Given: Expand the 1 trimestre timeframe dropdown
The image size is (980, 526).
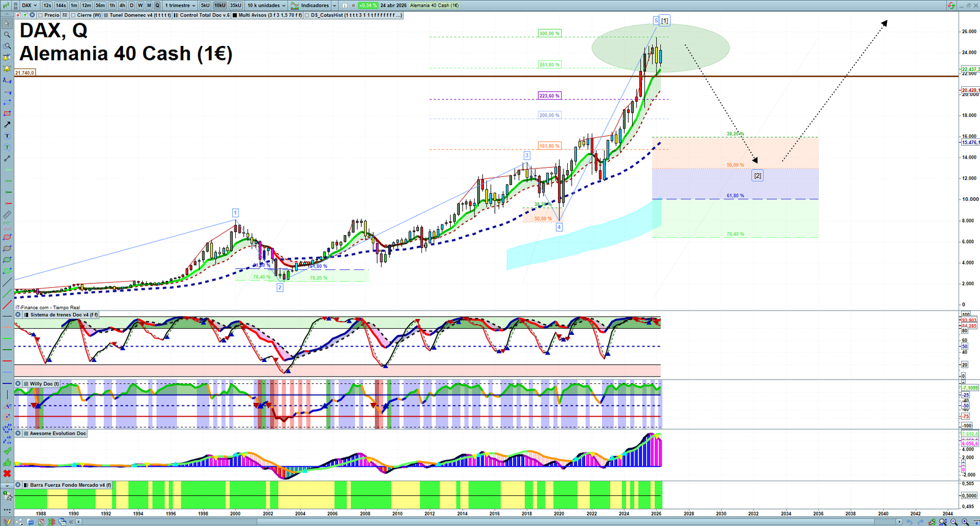Looking at the screenshot, I should tap(180, 6).
